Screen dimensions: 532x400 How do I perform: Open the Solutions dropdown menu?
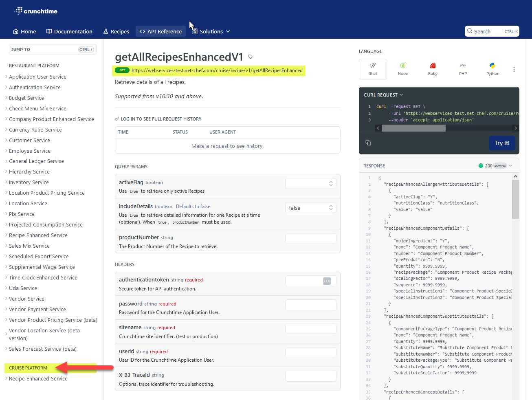(211, 31)
